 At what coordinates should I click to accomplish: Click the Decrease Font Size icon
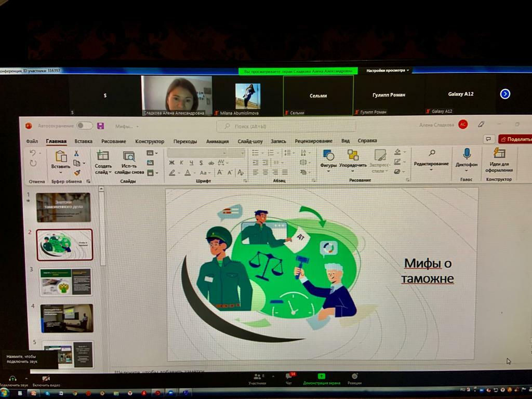click(230, 172)
